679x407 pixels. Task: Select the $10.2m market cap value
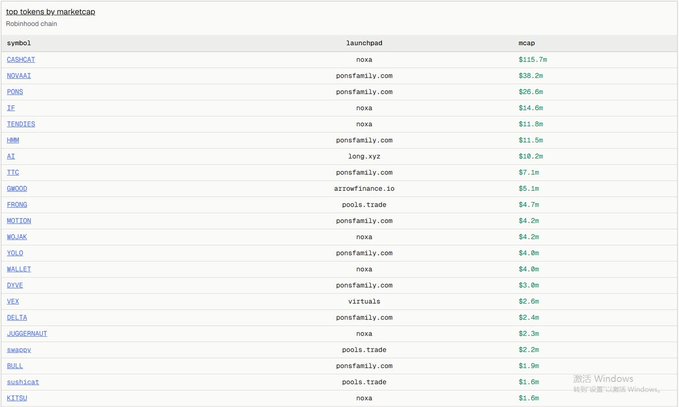[x=531, y=156]
